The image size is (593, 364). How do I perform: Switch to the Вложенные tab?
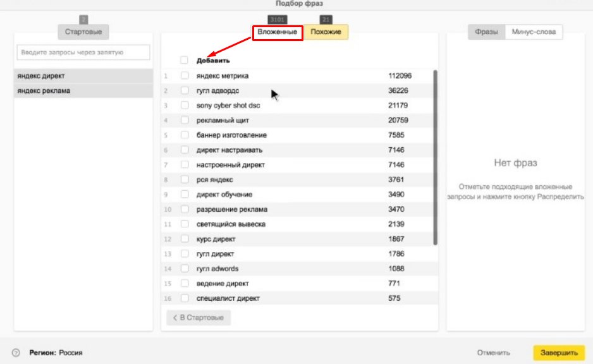click(278, 32)
